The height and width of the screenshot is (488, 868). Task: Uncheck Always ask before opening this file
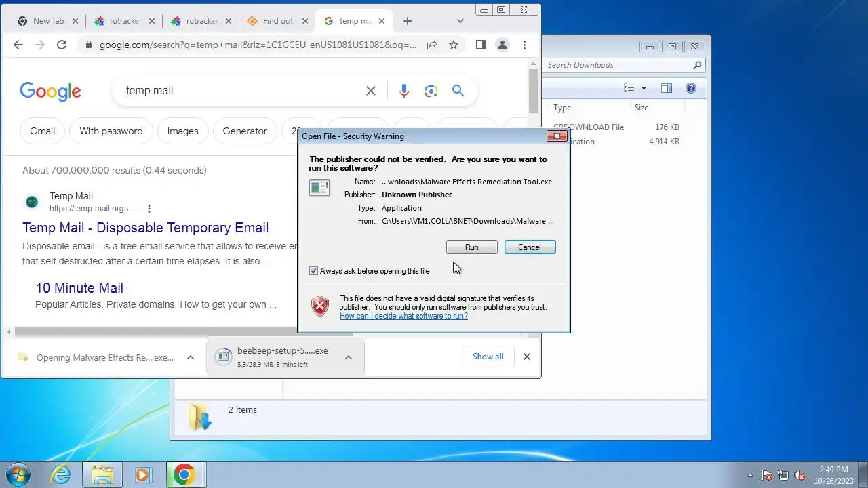click(313, 270)
